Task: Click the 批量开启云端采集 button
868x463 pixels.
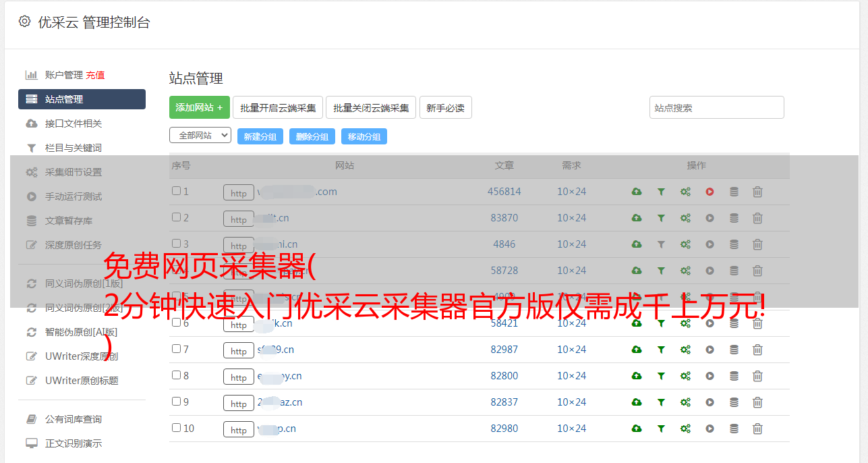Action: point(278,107)
